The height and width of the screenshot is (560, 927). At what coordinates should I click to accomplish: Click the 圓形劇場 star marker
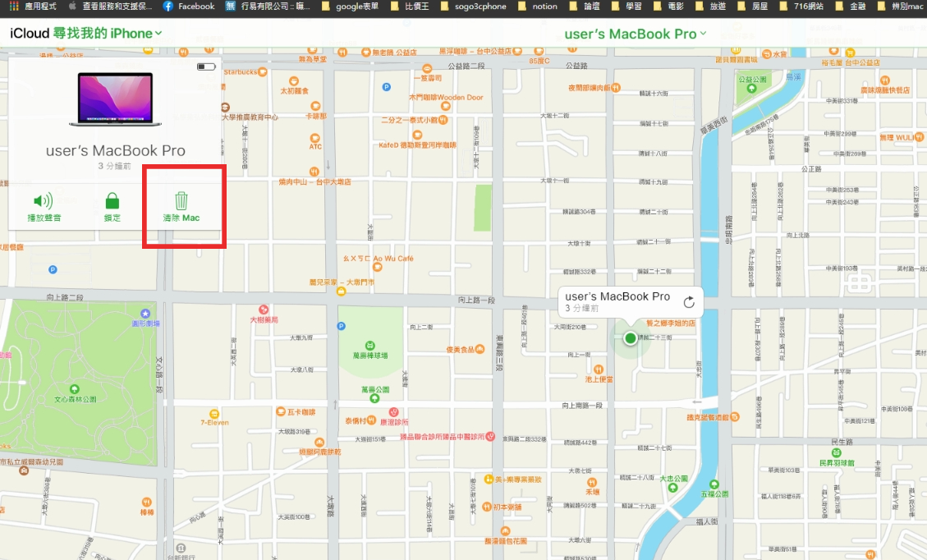point(145,314)
